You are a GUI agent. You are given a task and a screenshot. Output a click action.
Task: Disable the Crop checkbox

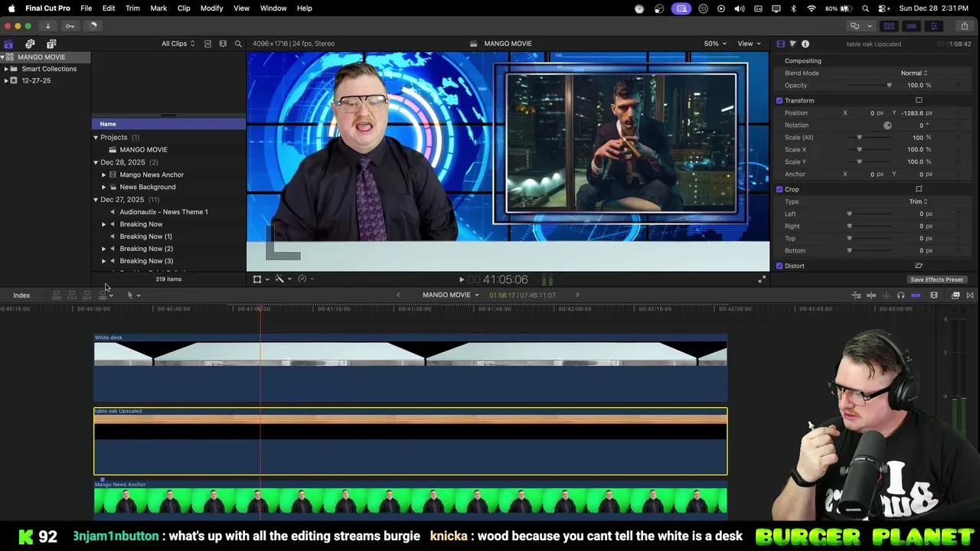pos(779,189)
